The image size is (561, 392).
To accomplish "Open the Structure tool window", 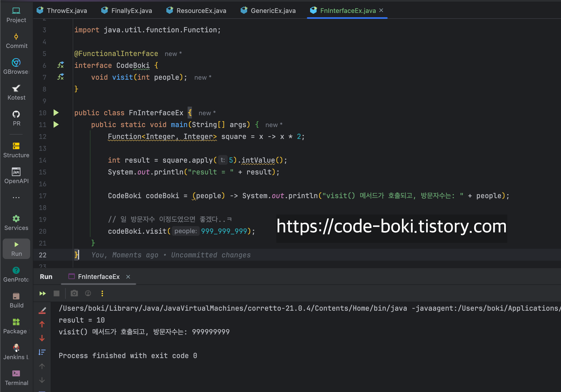I will point(16,150).
